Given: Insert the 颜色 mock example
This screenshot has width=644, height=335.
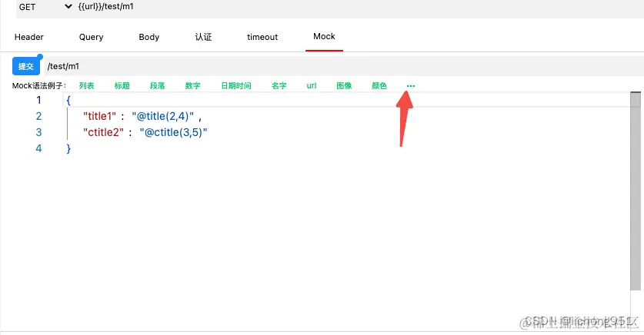Looking at the screenshot, I should (x=379, y=86).
